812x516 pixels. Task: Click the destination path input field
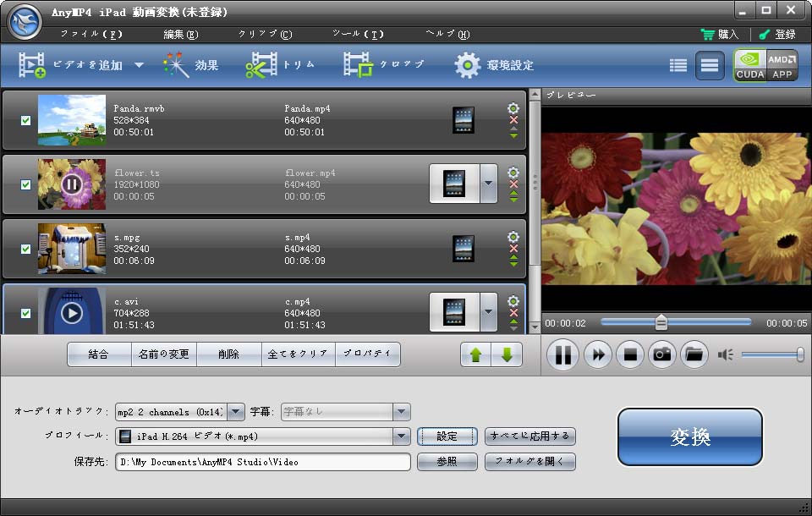[x=263, y=462]
